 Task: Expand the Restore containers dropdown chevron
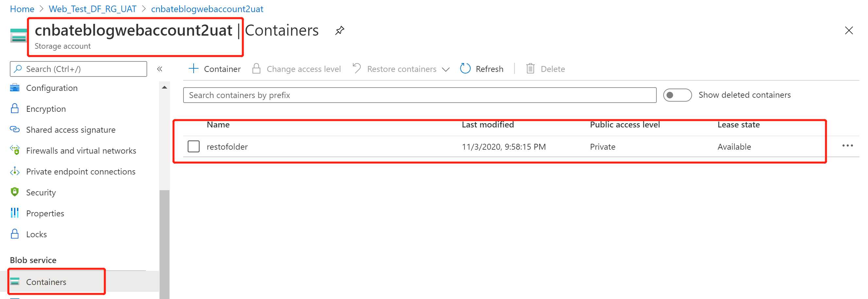tap(446, 69)
